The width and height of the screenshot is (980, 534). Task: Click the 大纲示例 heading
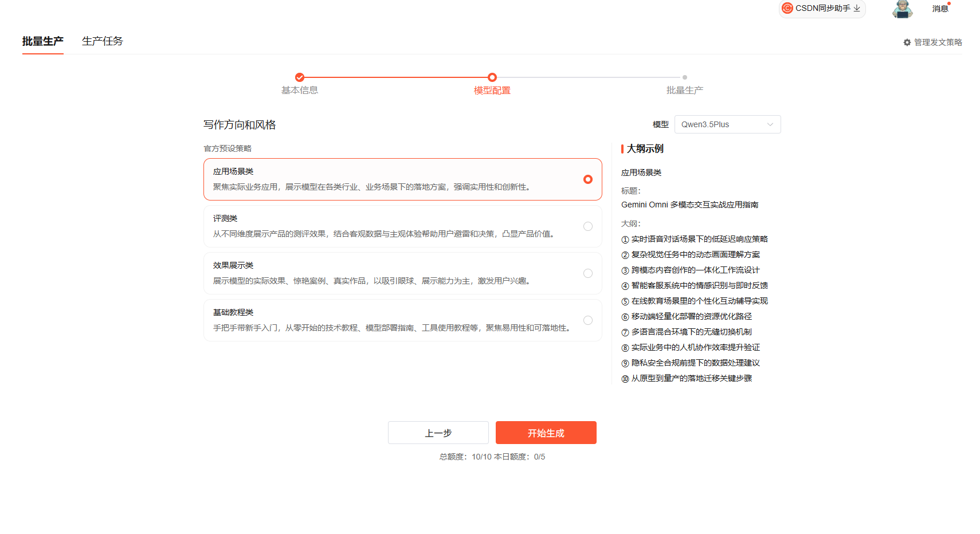click(x=645, y=149)
